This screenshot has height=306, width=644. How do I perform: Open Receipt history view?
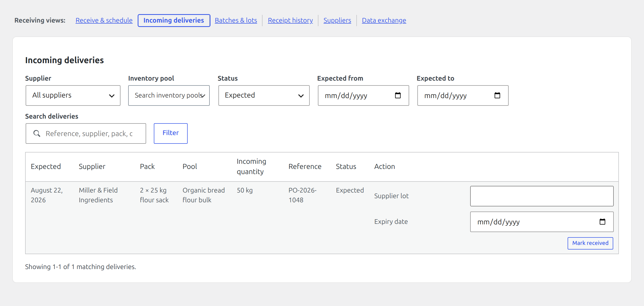(x=290, y=20)
